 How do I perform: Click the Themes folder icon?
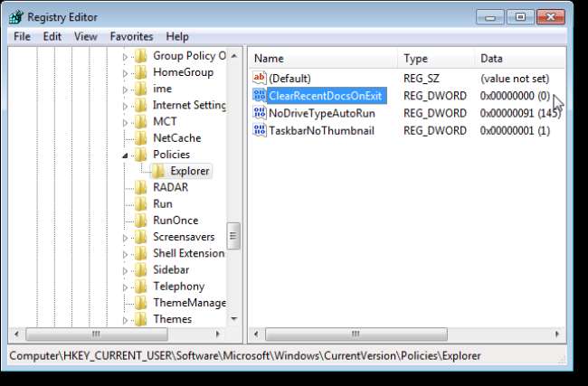pos(140,319)
